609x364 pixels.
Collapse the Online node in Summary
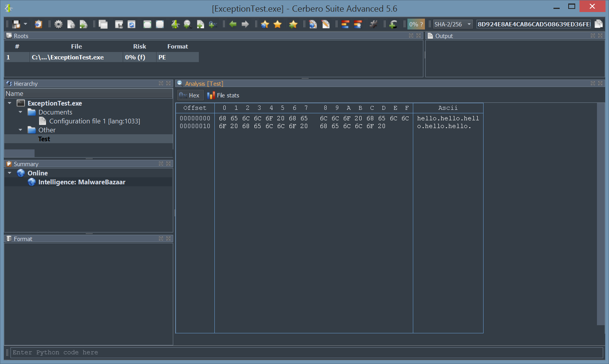(10, 173)
